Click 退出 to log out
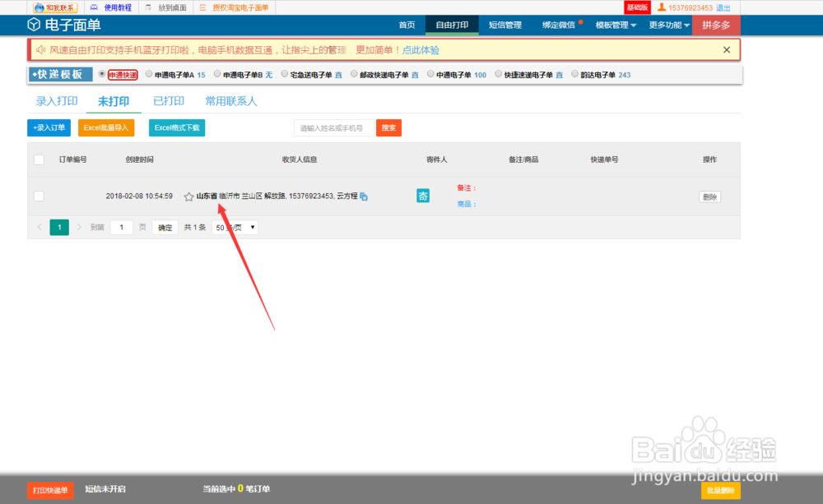The width and height of the screenshot is (823, 504). coord(723,8)
